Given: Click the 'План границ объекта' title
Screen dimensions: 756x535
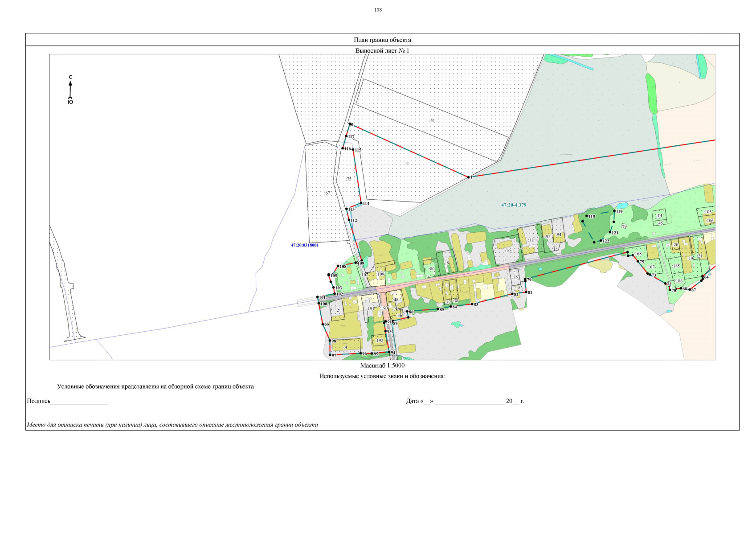Looking at the screenshot, I should [382, 40].
